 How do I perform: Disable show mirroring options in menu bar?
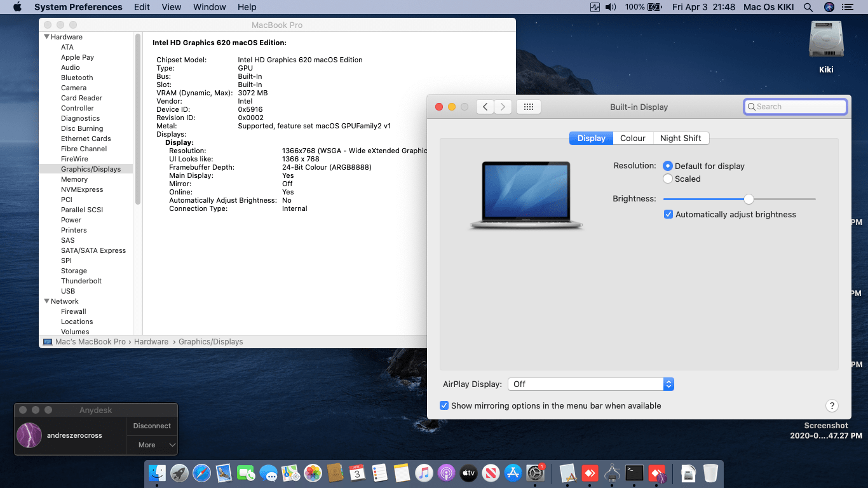coord(444,405)
